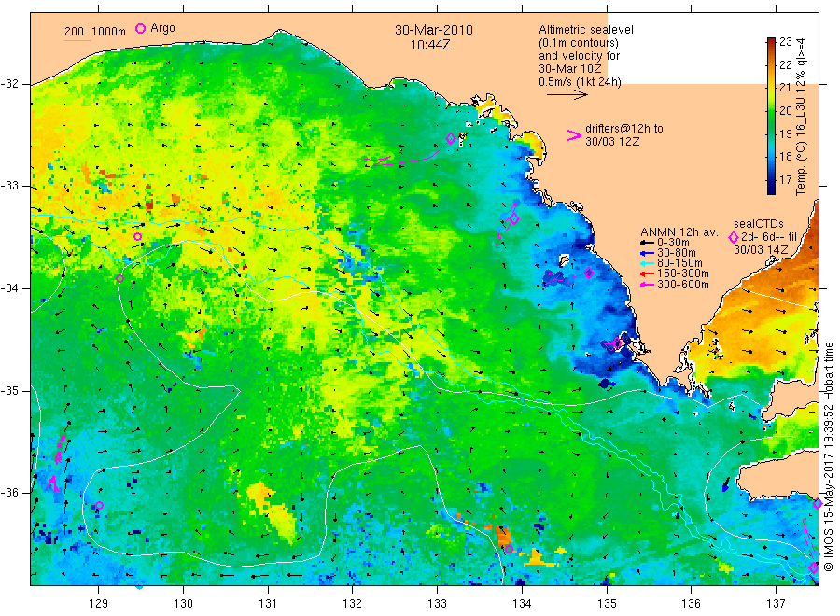The image size is (840, 616).
Task: Click the seal CTD diamond near 137.4E, 36.7S
Action: point(814,567)
